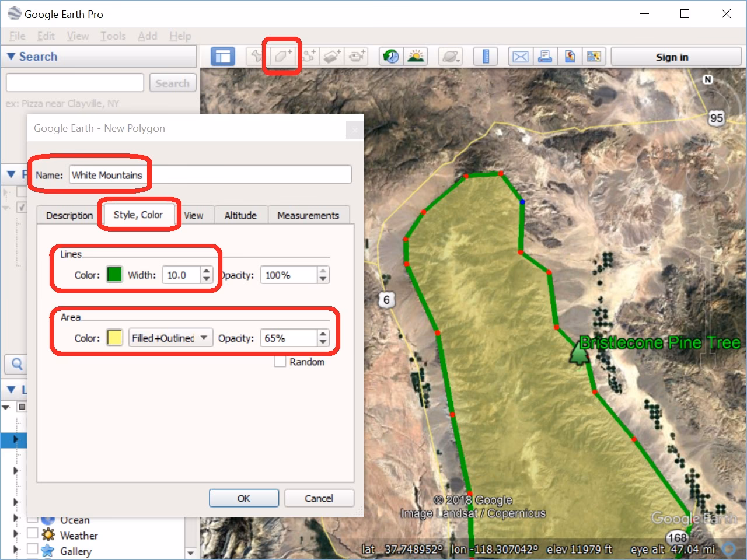Screen dimensions: 747x560
Task: Click the Google Earth Pro title bar logo
Action: [x=14, y=13]
